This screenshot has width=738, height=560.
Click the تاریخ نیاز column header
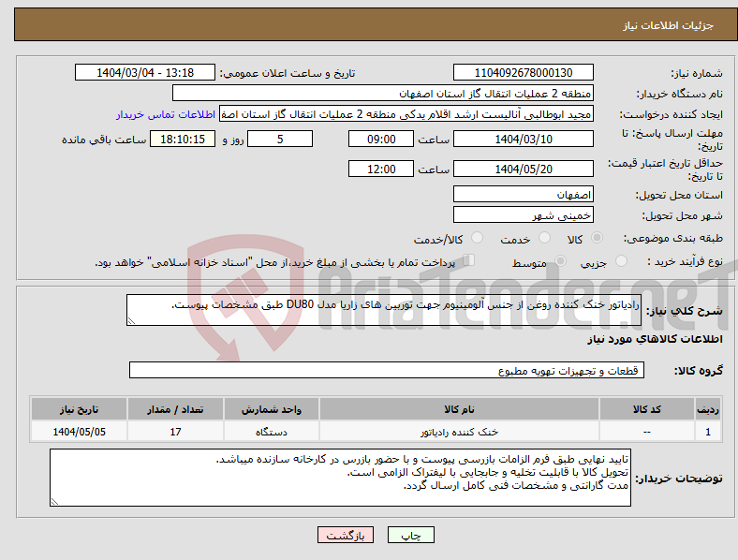coord(79,409)
